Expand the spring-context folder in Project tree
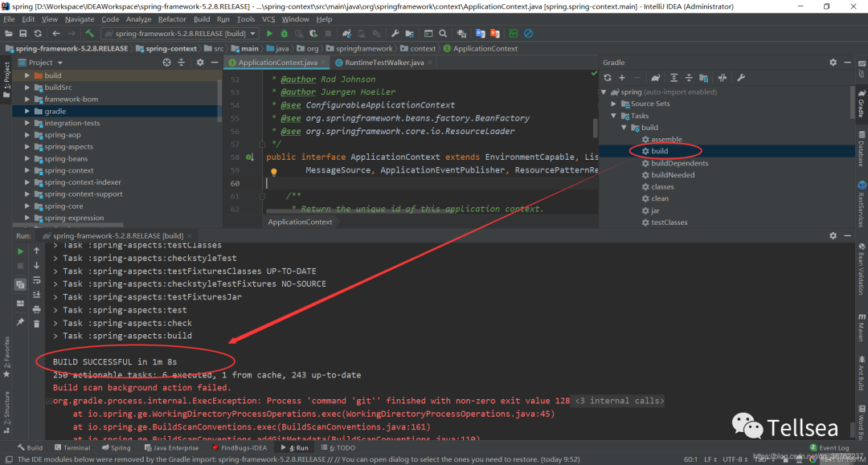Screen dimensions: 868x465 [28, 170]
